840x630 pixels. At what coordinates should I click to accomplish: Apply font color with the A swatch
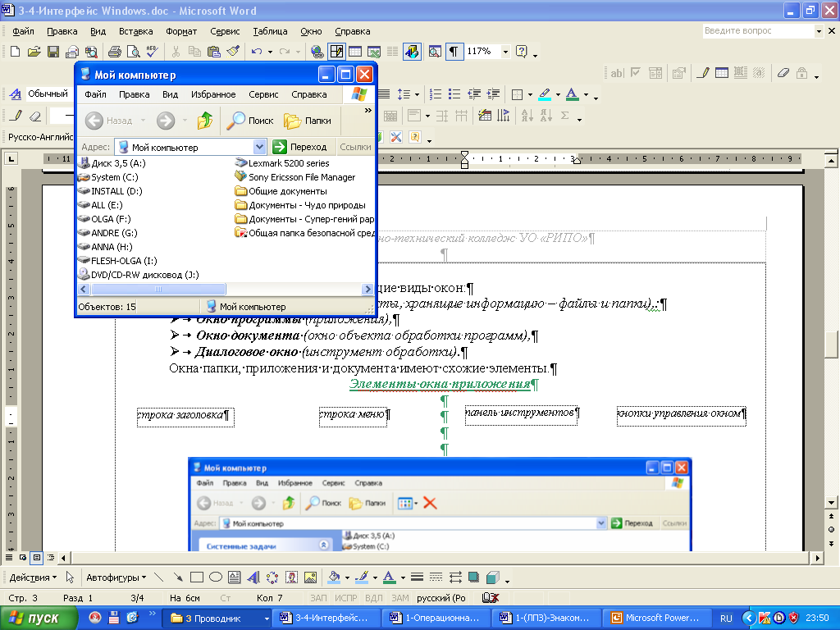point(572,94)
